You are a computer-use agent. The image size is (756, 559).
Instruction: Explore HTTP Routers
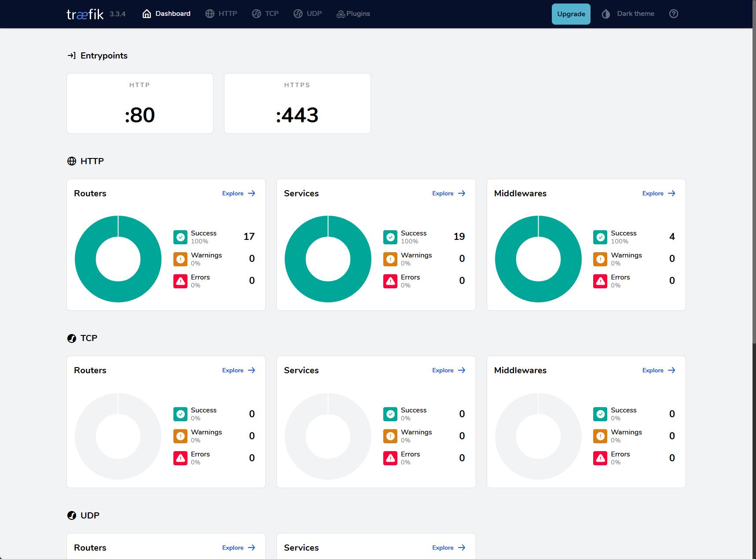239,193
